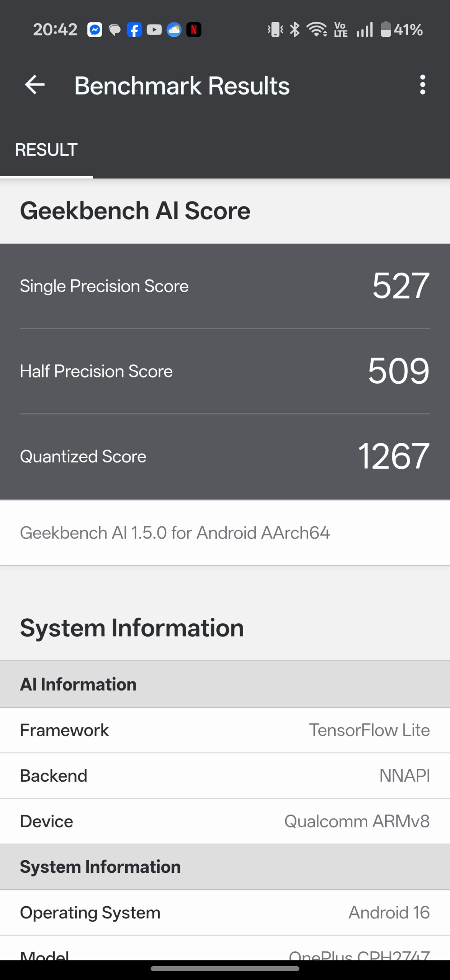Screen dimensions: 450x980
Task: Select the RESULT tab
Action: point(46,150)
